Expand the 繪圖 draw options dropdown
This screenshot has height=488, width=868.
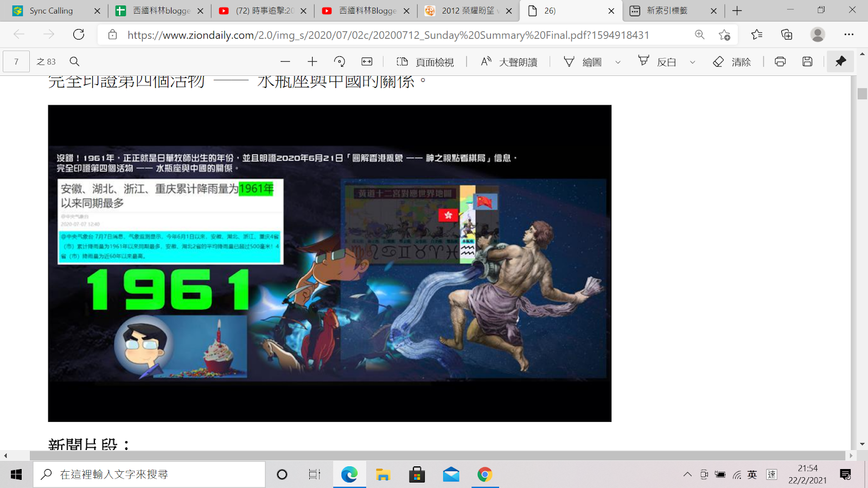[618, 62]
